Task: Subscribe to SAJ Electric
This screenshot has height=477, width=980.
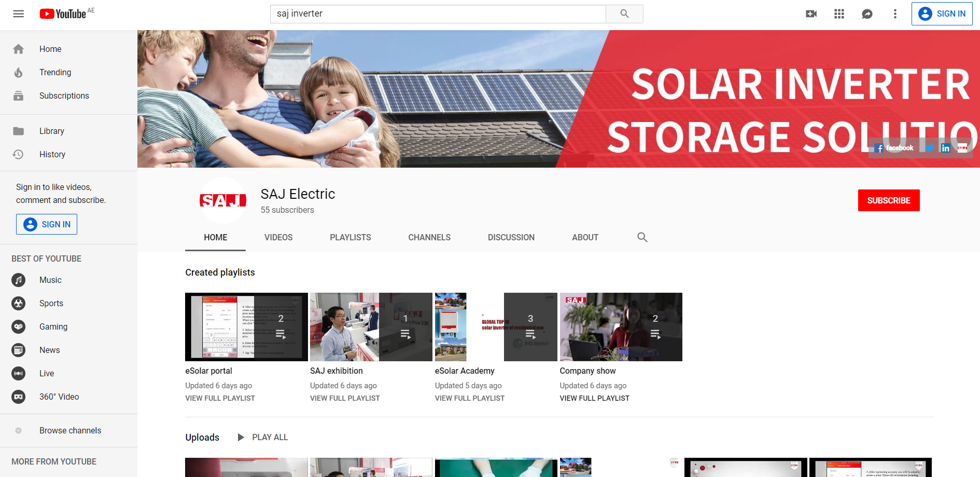Action: coord(889,200)
